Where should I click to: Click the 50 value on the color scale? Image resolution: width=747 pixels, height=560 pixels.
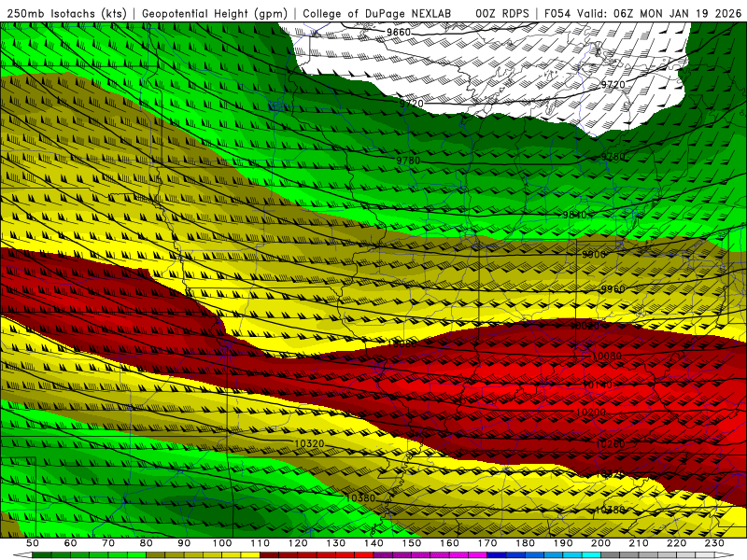33,543
